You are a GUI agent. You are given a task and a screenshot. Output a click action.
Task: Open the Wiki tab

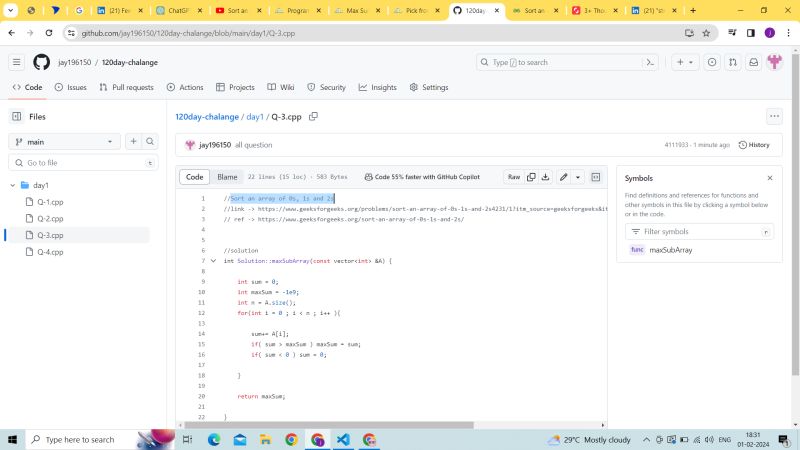281,87
